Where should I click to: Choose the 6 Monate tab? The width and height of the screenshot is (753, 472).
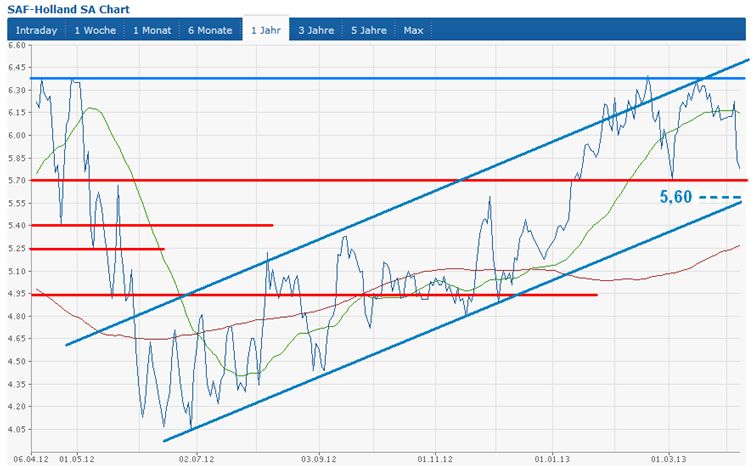coord(210,30)
